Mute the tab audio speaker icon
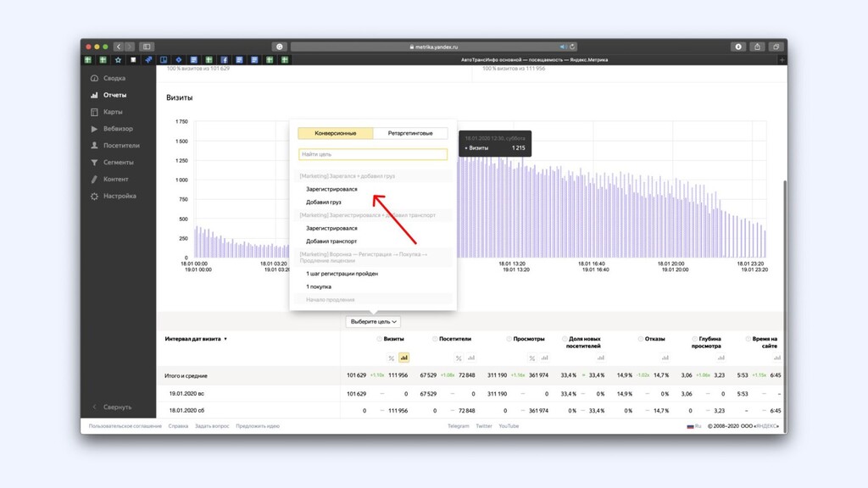868x488 pixels. (x=563, y=47)
